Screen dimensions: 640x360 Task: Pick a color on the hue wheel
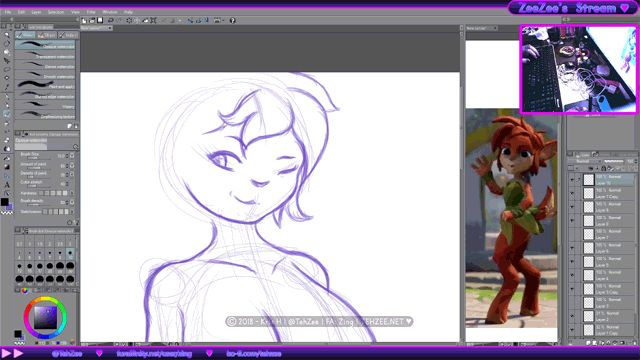pos(45,318)
